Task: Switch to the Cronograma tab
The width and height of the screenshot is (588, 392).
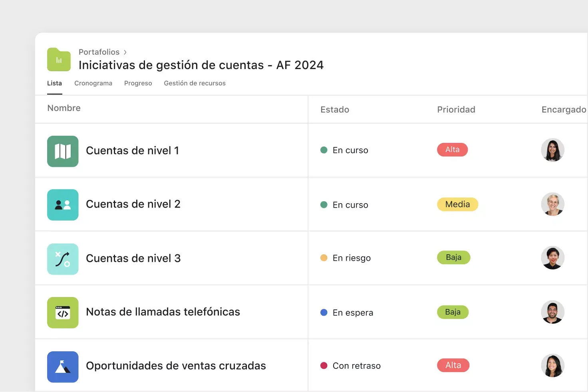Action: click(93, 83)
